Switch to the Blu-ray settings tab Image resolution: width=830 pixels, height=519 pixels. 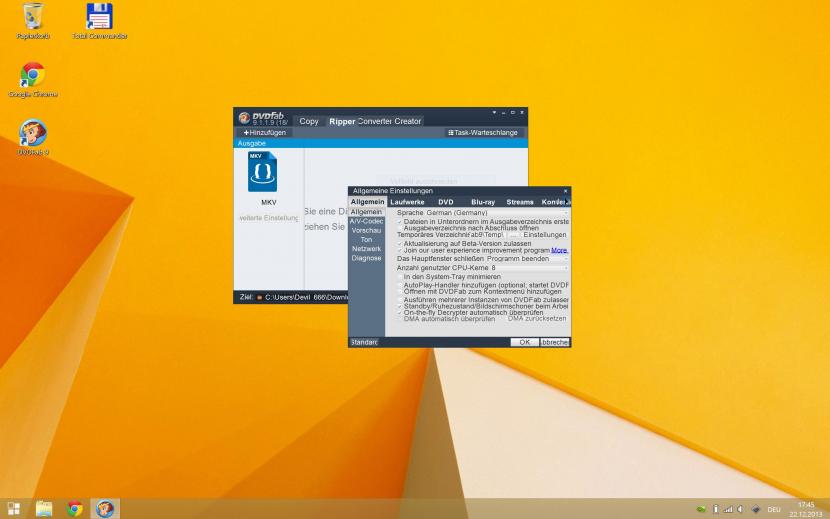click(483, 202)
